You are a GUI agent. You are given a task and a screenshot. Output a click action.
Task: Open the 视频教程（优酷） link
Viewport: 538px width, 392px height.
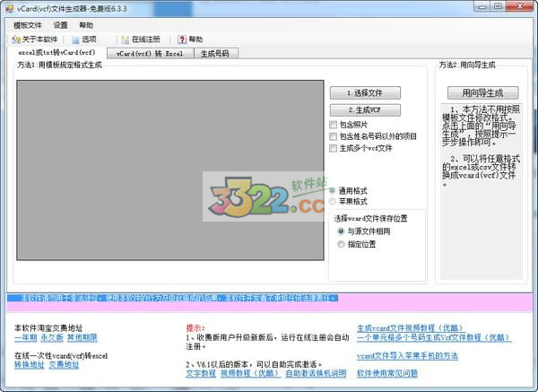pyautogui.click(x=250, y=373)
